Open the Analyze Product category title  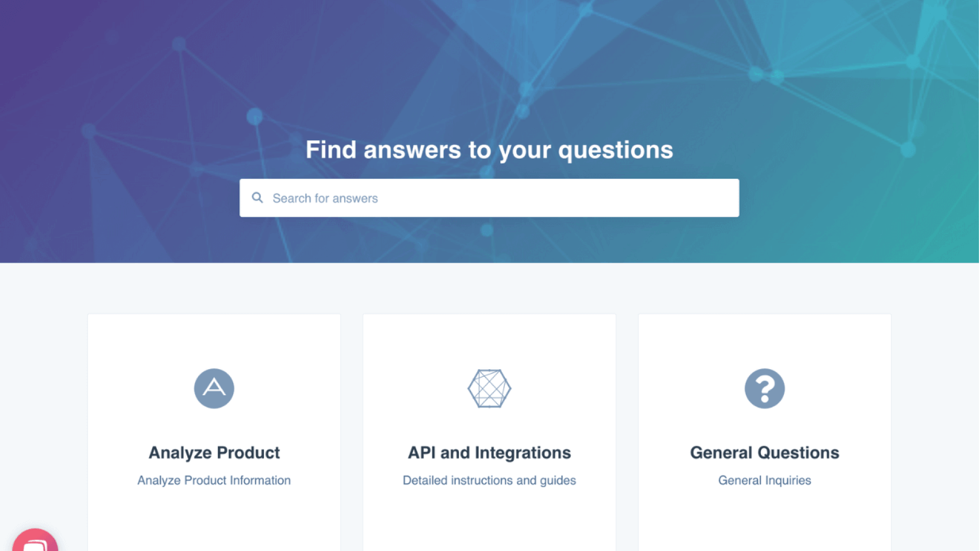(214, 452)
